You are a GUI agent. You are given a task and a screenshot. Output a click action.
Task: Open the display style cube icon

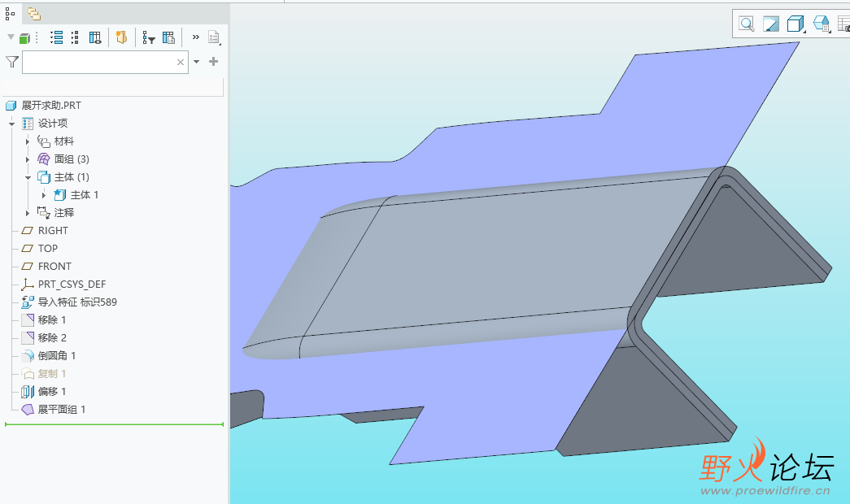point(795,24)
